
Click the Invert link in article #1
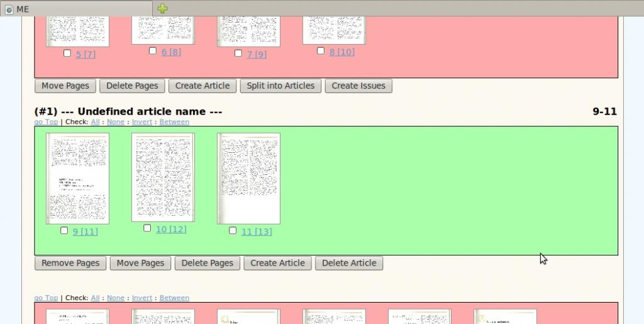pyautogui.click(x=142, y=121)
